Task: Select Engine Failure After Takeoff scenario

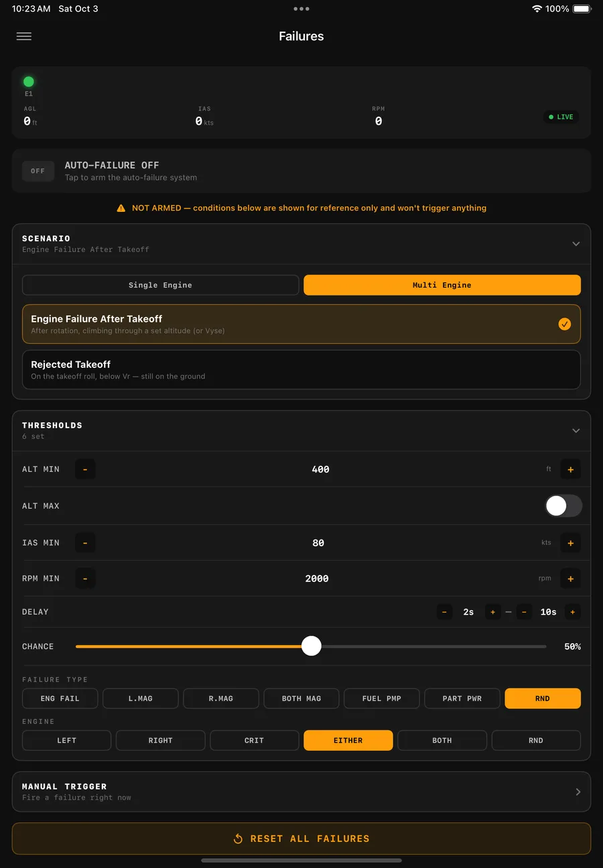Action: (x=301, y=324)
